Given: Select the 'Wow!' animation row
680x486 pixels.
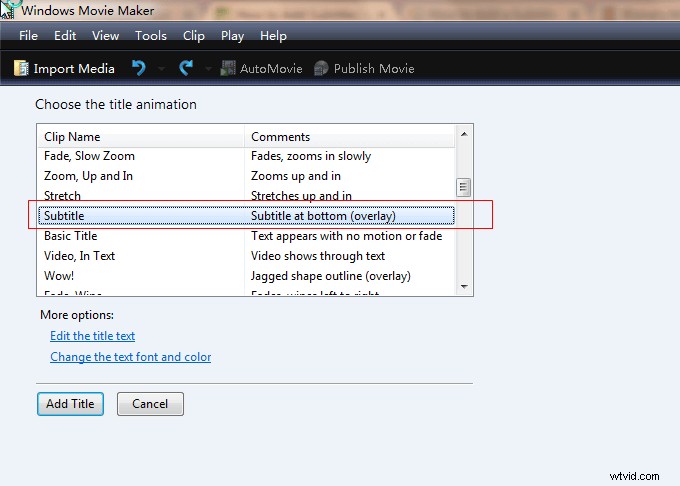Looking at the screenshot, I should pos(246,276).
